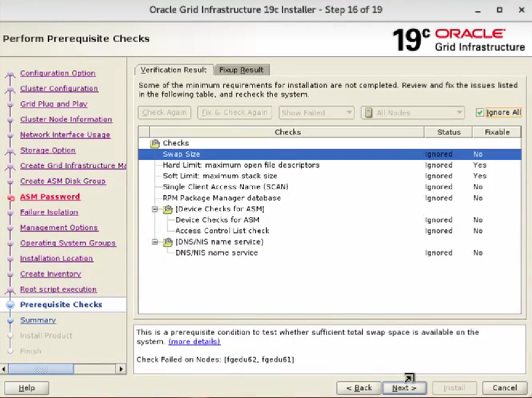Viewport: 532px width, 398px height.
Task: Close the installer window
Action: pyautogui.click(x=522, y=10)
